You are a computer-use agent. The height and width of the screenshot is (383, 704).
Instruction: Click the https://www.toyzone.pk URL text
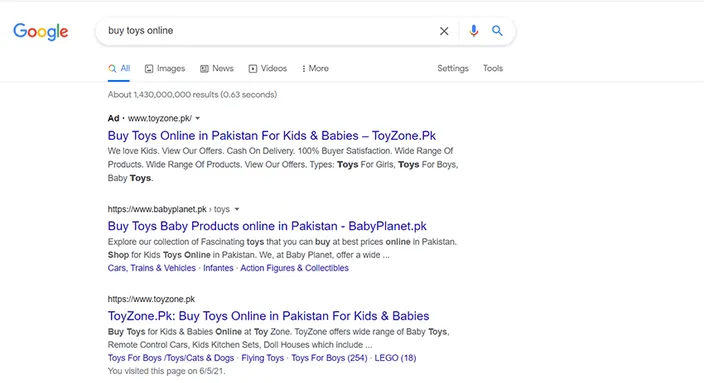[x=151, y=299]
